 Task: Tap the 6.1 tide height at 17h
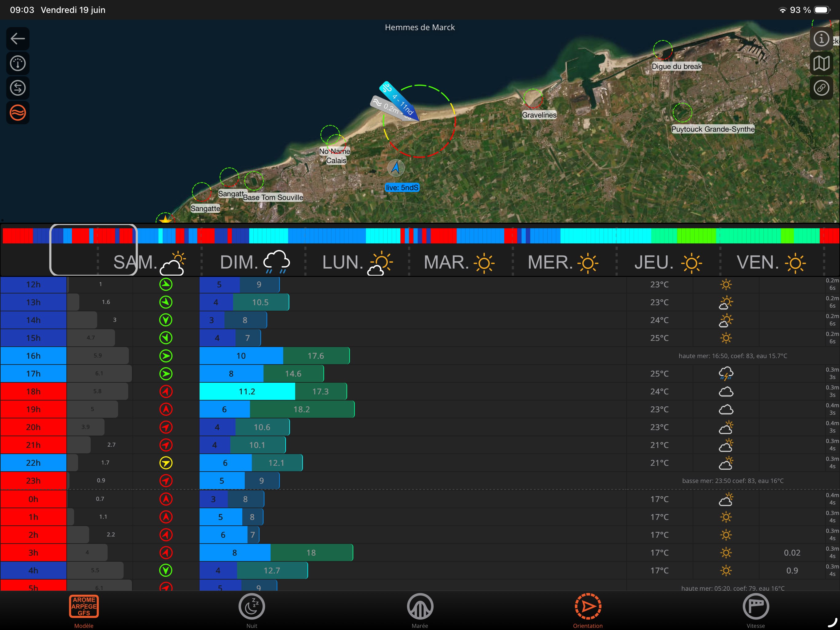point(99,373)
